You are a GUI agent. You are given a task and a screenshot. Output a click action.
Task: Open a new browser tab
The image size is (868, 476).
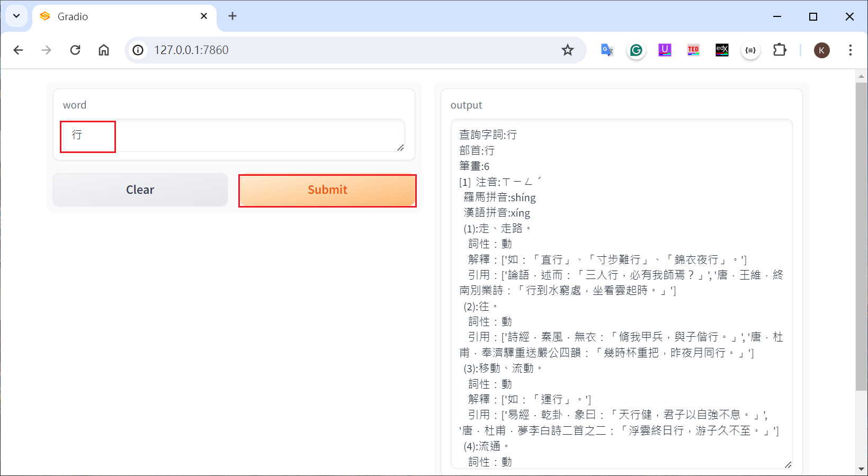click(232, 16)
